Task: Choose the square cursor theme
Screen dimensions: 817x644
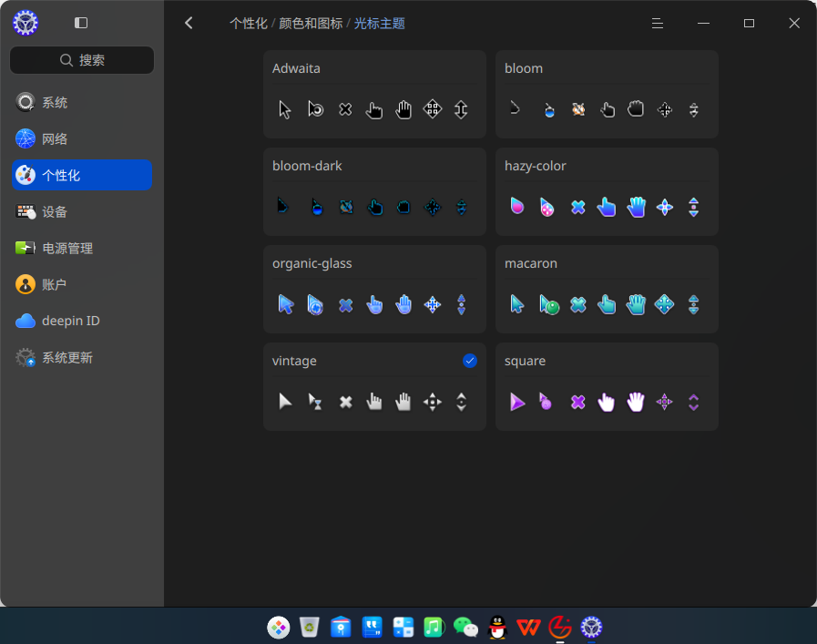Action: [607, 386]
